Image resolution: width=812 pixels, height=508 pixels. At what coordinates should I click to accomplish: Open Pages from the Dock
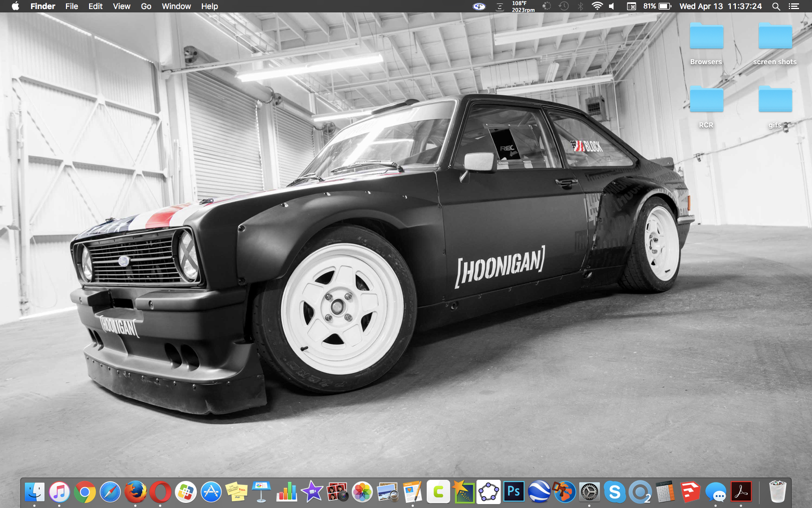click(413, 492)
